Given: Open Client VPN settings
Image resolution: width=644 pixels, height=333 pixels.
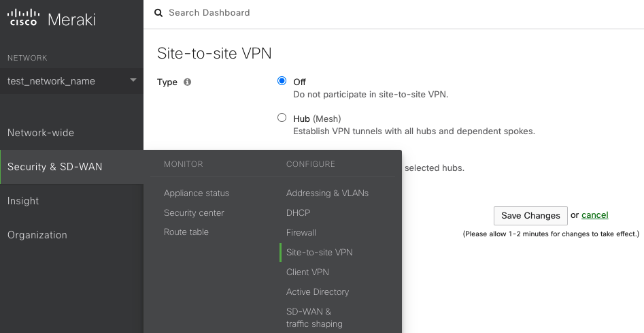Looking at the screenshot, I should click(x=307, y=272).
